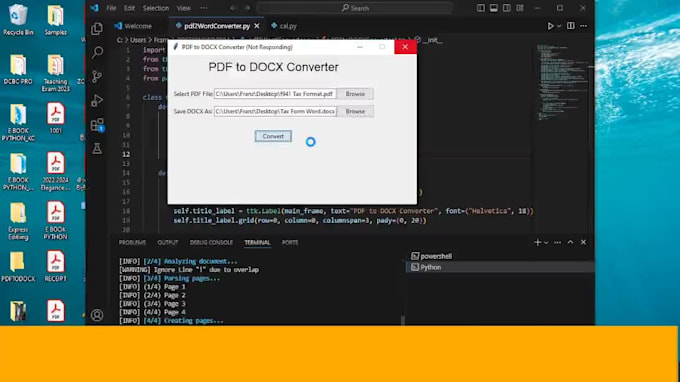Go forward with the navigation arrow
The height and width of the screenshot is (382, 680).
247,8
